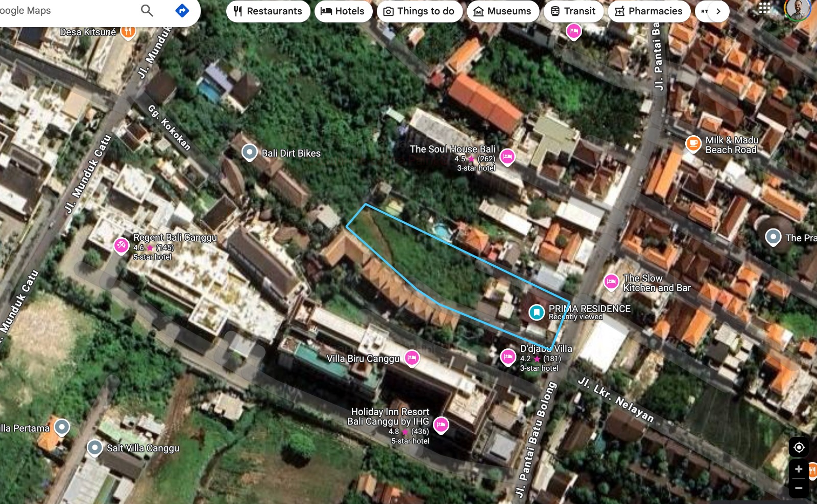817x504 pixels.
Task: Click The Slow Kitchen and Bar pin
Action: (611, 282)
